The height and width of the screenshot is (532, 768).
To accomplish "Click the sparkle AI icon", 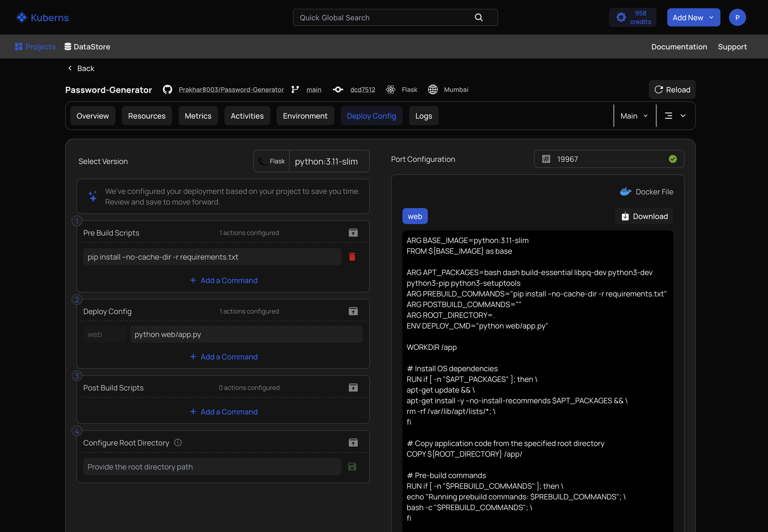I will [x=93, y=196].
